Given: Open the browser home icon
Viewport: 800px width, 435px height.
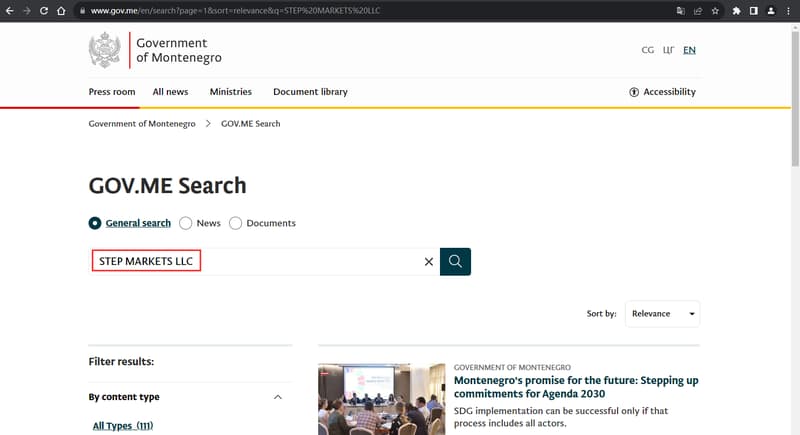Looking at the screenshot, I should pos(61,11).
